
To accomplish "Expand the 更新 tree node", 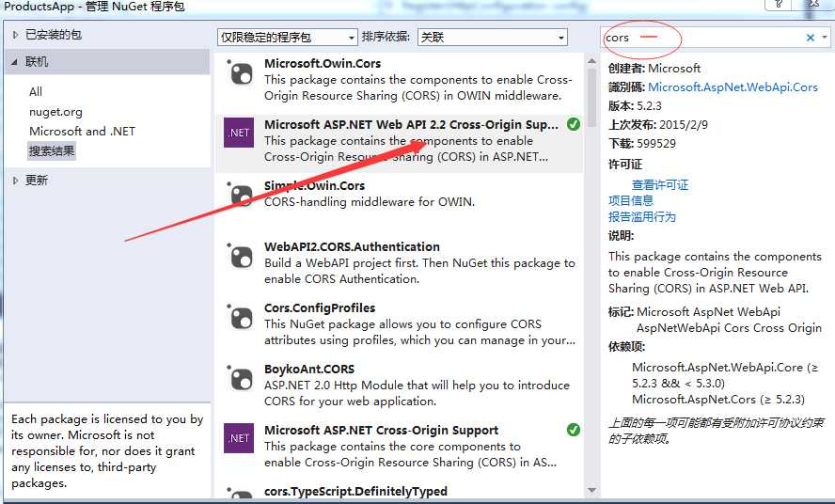I will pos(15,181).
